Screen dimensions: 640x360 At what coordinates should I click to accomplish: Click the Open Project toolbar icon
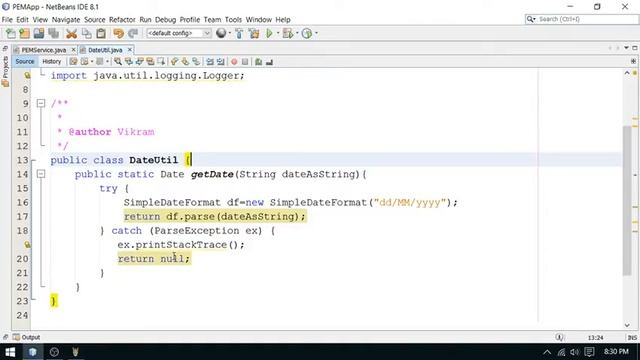tap(39, 33)
